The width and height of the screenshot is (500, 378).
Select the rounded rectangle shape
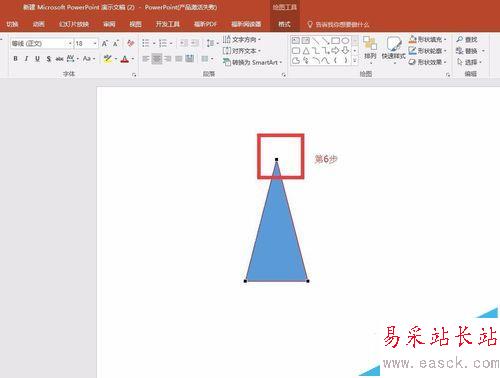[296, 51]
